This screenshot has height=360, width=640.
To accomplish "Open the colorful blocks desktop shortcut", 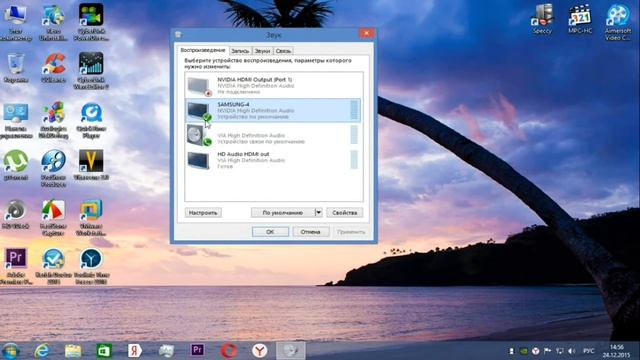I will click(53, 120).
